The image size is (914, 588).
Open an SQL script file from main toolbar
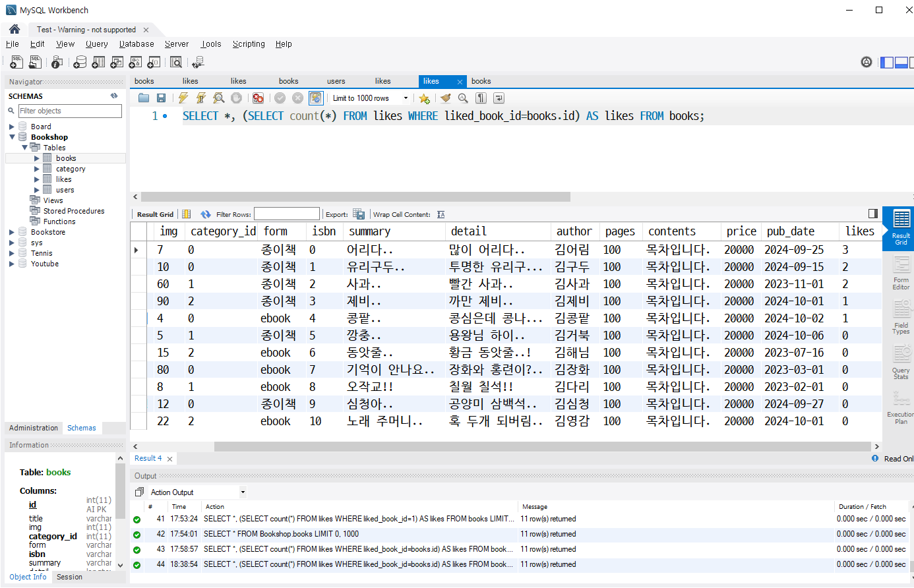click(x=35, y=62)
